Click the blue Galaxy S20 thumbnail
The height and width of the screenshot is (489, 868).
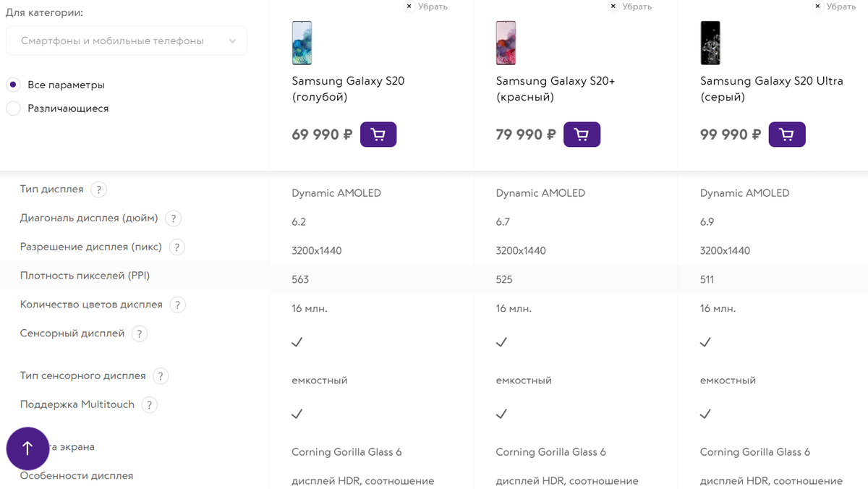click(302, 43)
